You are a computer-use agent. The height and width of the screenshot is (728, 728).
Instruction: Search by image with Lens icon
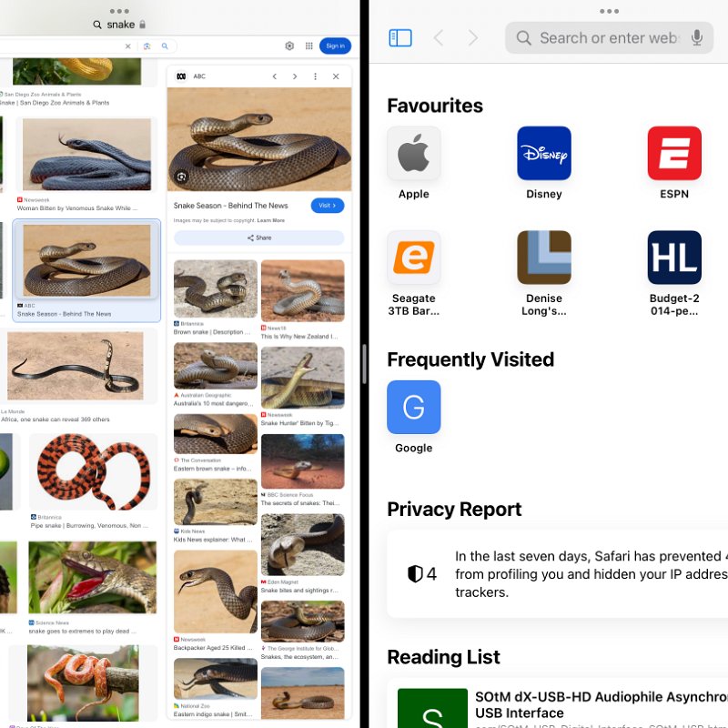click(x=147, y=46)
